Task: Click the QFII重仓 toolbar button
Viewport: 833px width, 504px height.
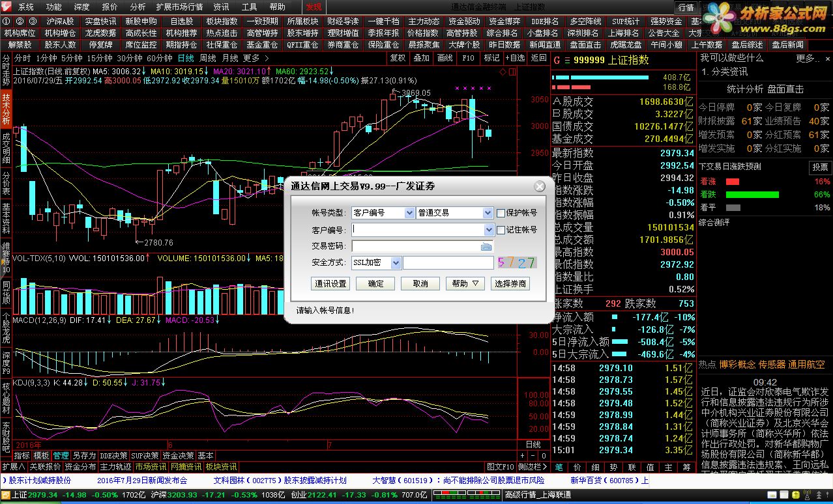Action: (303, 44)
